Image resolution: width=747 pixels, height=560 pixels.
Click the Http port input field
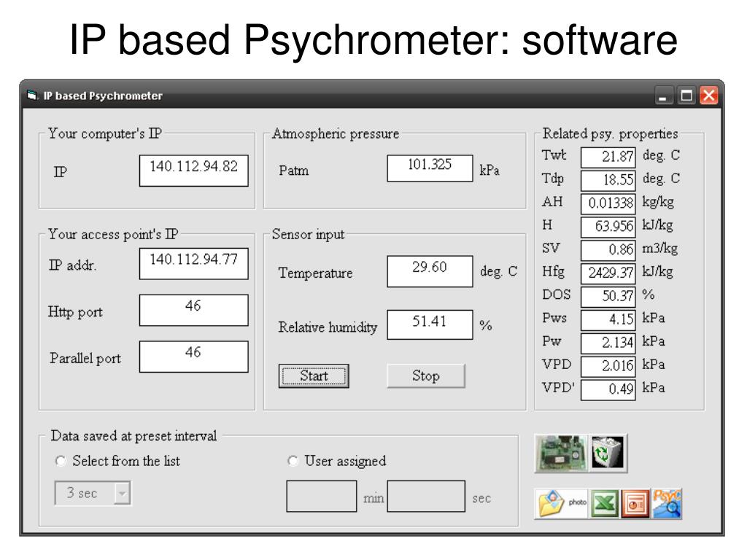pyautogui.click(x=194, y=310)
